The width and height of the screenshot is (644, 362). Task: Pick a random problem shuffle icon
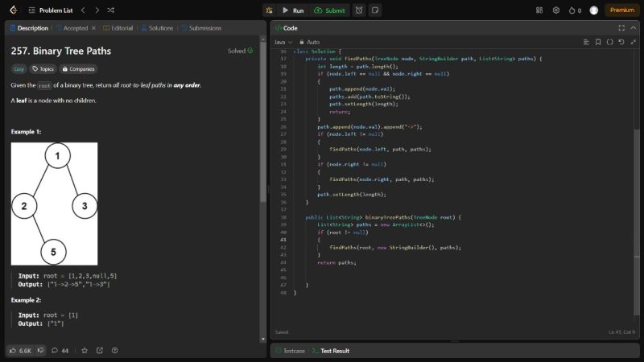pos(110,10)
